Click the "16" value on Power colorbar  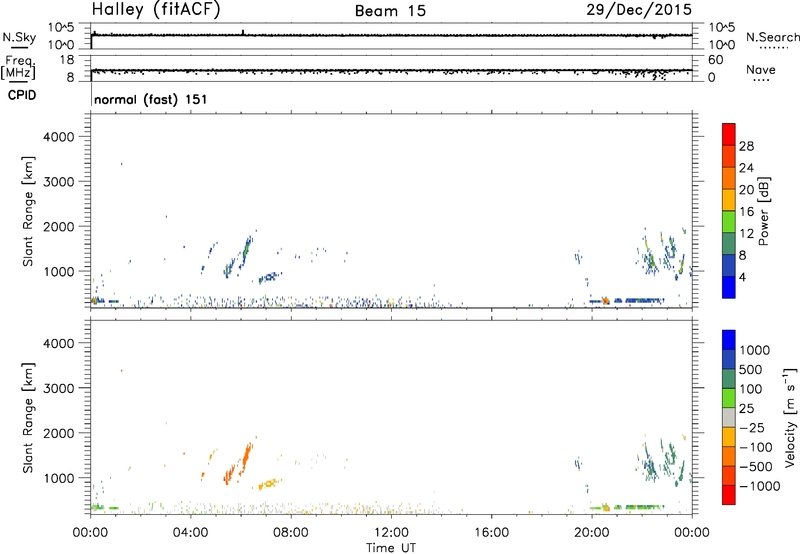(x=746, y=212)
